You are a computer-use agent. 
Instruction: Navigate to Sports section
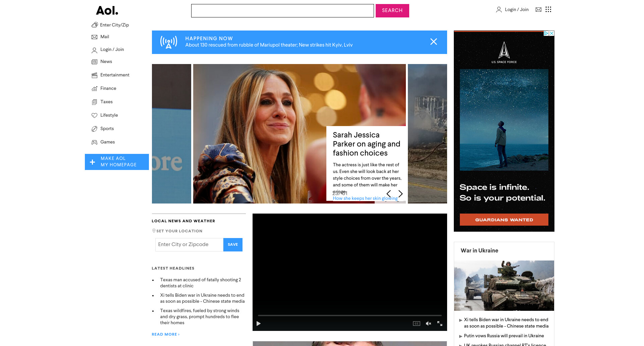[107, 129]
